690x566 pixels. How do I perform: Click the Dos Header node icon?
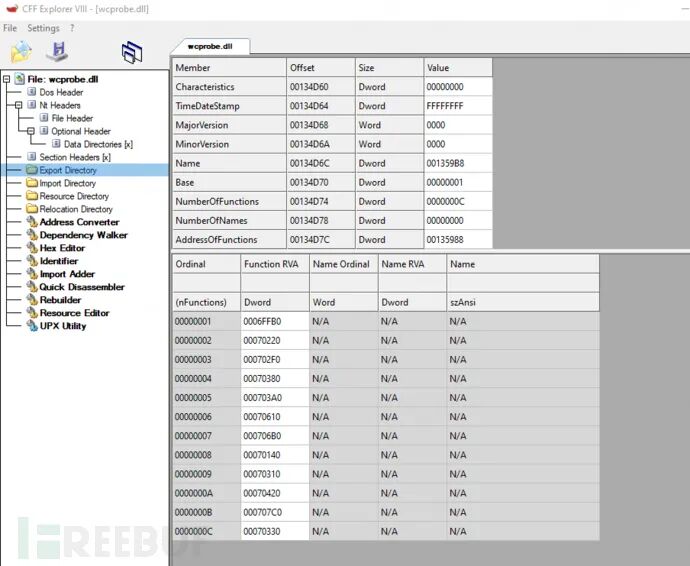coord(32,92)
